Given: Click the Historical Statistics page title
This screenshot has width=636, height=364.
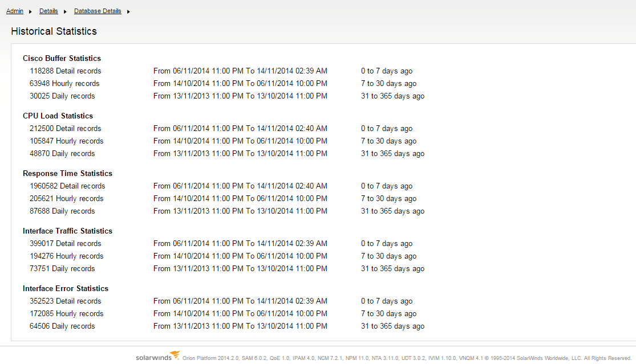Looking at the screenshot, I should coord(54,31).
